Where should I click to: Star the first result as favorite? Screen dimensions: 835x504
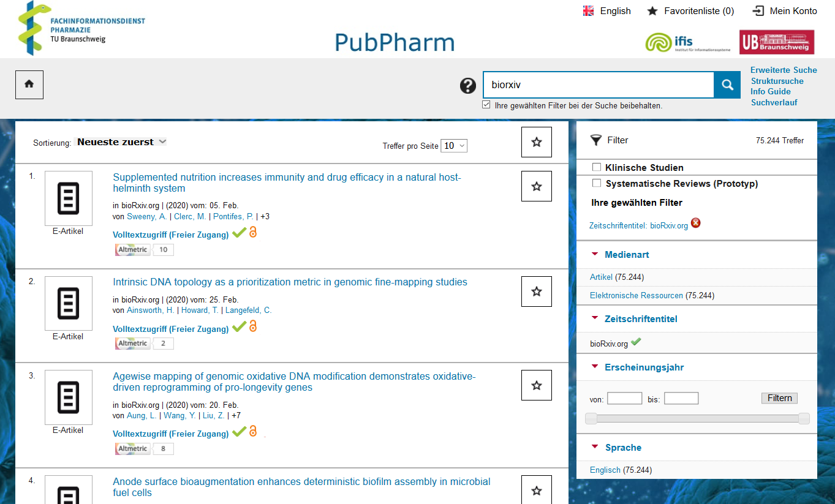[x=537, y=186]
